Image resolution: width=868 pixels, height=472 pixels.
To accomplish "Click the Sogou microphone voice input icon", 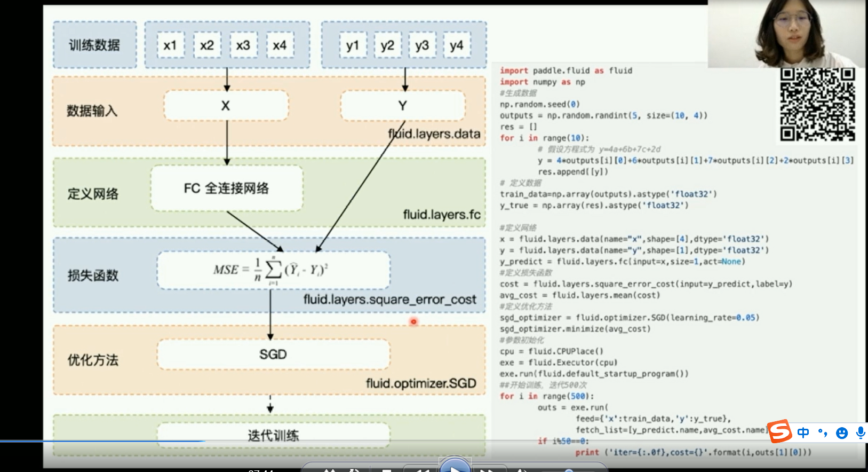I will [x=861, y=432].
